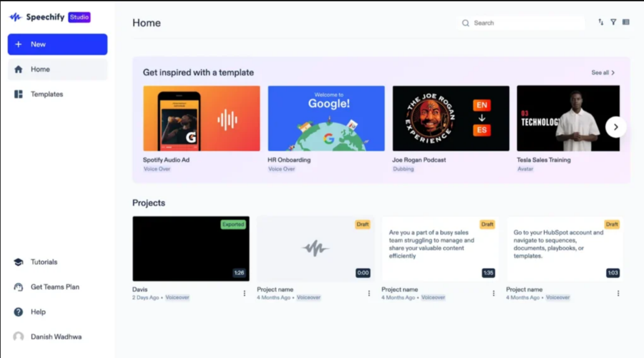644x358 pixels.
Task: Open the Help section
Action: click(x=57, y=312)
